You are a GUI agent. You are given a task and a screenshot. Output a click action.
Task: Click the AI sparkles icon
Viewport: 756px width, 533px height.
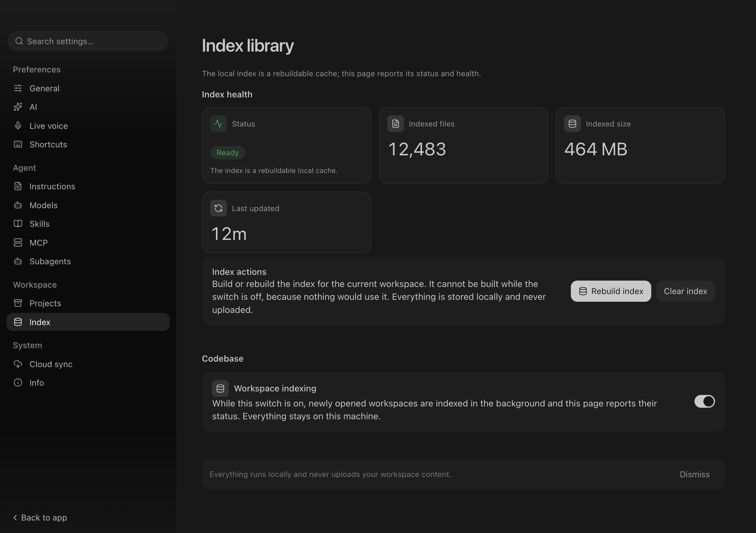click(x=18, y=107)
